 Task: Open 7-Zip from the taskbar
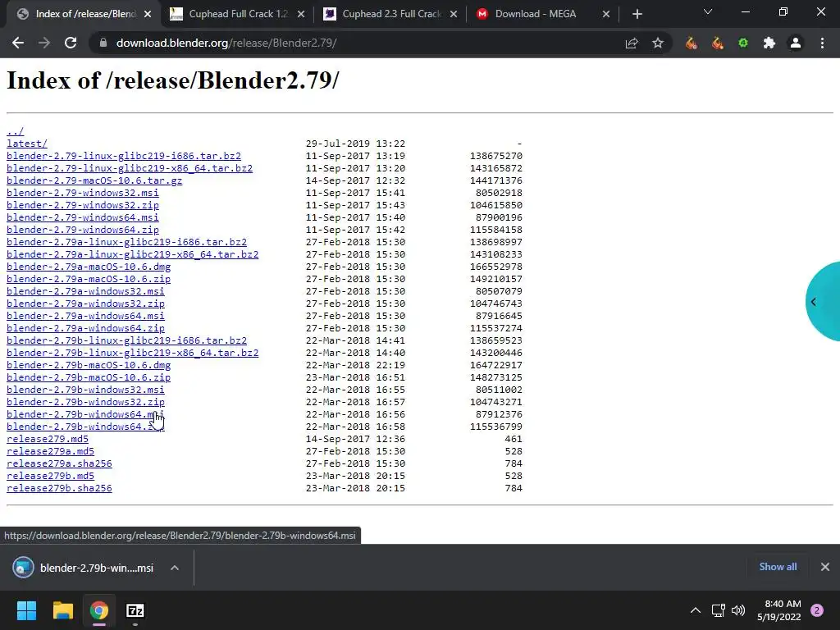tap(135, 610)
